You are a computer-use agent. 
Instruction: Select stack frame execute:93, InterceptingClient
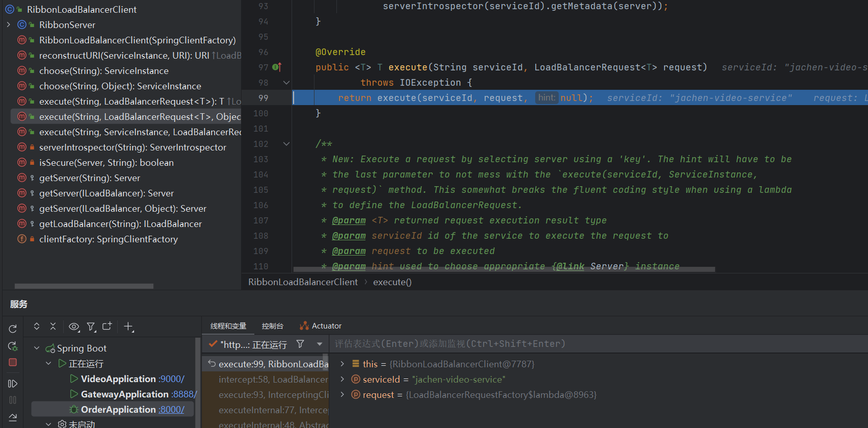[266, 394]
